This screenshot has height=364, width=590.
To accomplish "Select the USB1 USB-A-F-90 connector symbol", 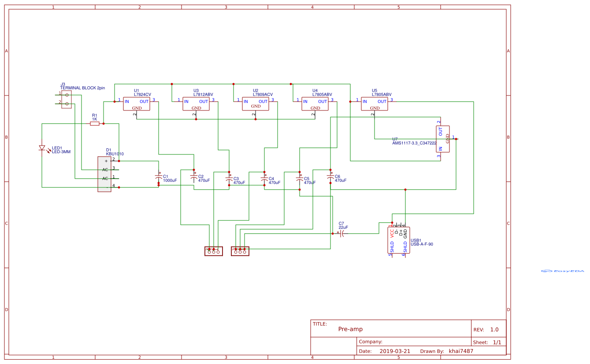I will tap(398, 240).
